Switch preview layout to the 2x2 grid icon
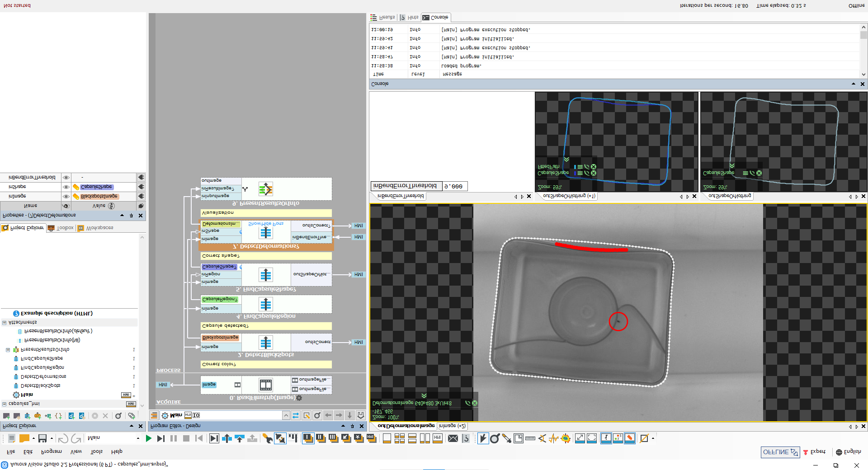Screen dimensions: 868x470 400,438
